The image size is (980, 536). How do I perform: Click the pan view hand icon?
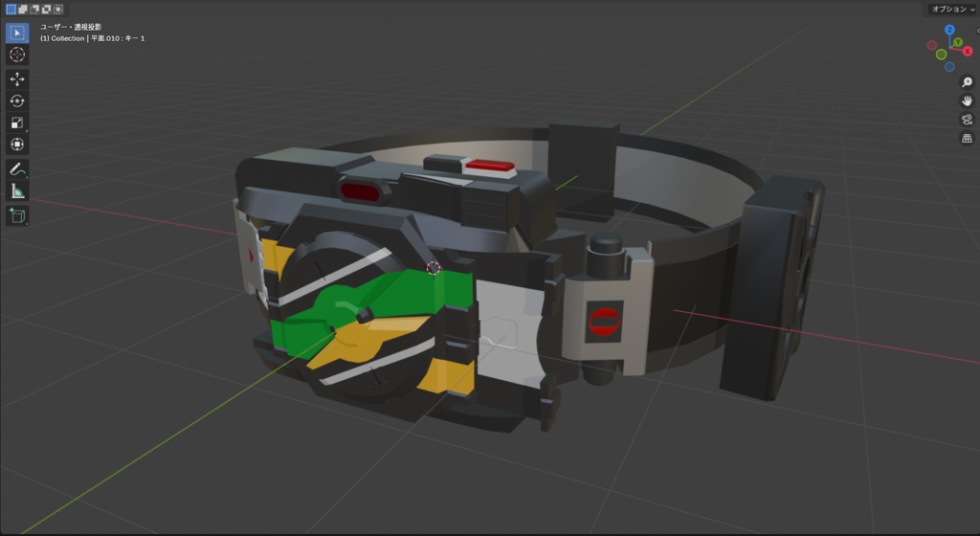point(967,101)
